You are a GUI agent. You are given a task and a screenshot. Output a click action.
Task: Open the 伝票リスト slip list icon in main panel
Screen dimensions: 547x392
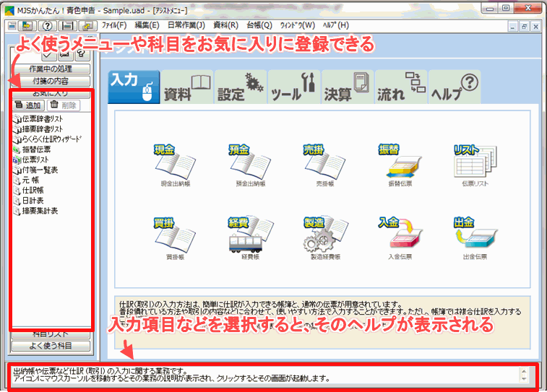pyautogui.click(x=475, y=165)
